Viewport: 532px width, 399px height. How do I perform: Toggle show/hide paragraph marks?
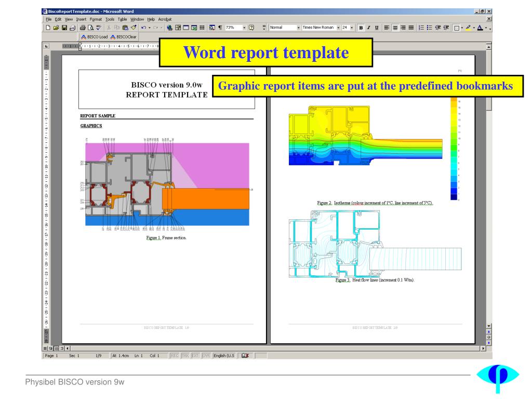[220, 28]
